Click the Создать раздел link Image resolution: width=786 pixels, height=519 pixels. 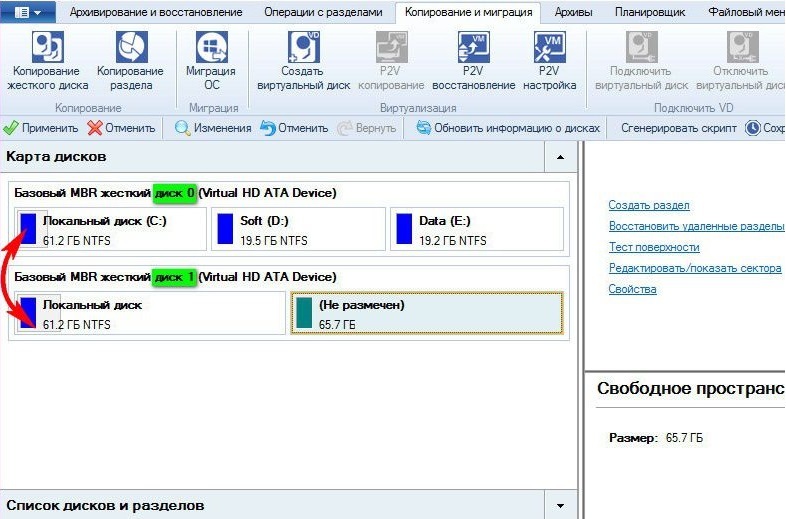649,205
